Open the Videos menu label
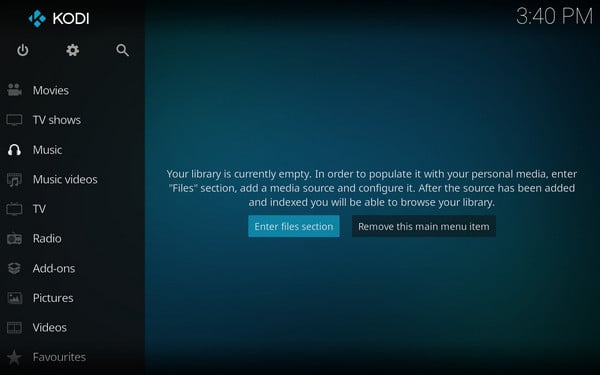Screen dimensions: 600x375 (50, 328)
